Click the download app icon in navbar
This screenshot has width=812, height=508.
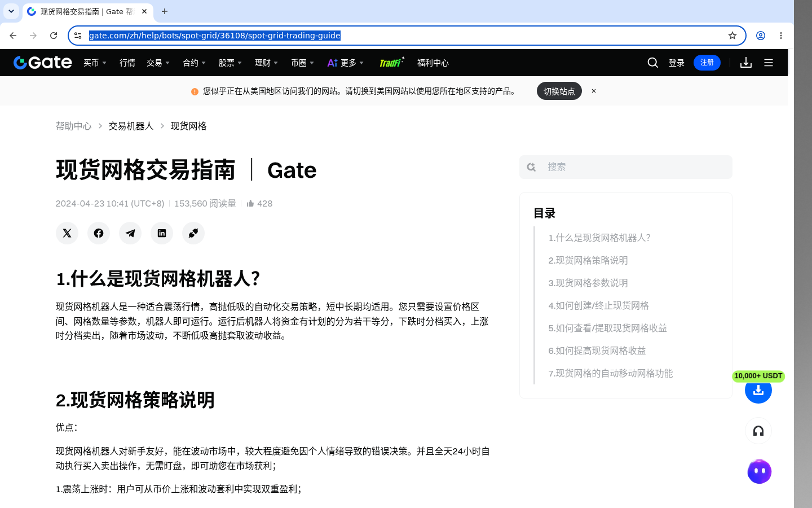pyautogui.click(x=746, y=63)
